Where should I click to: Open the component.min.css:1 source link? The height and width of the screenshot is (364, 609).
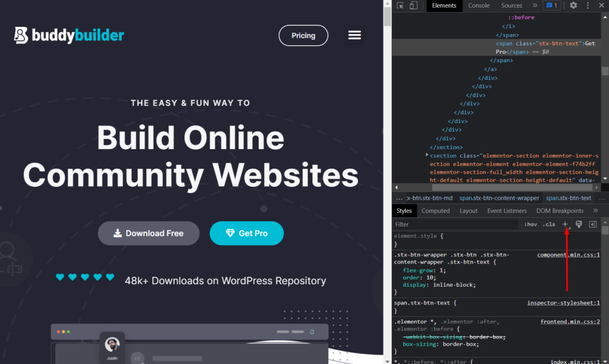568,255
